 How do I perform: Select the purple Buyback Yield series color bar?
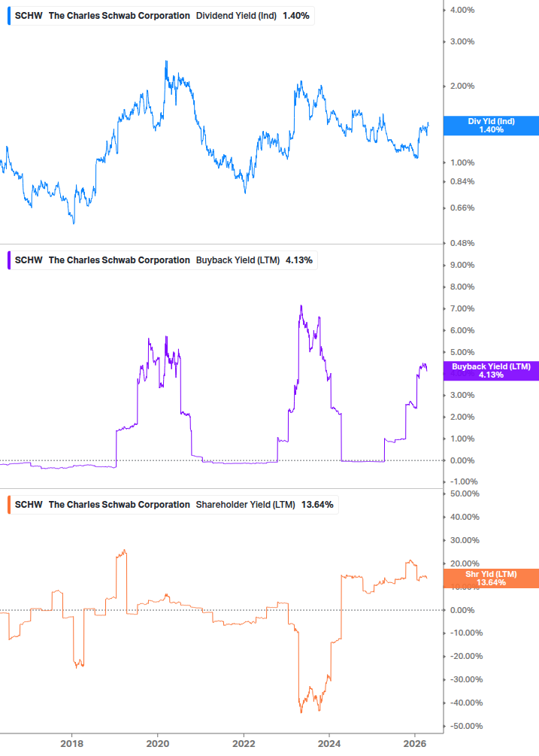pyautogui.click(x=9, y=260)
